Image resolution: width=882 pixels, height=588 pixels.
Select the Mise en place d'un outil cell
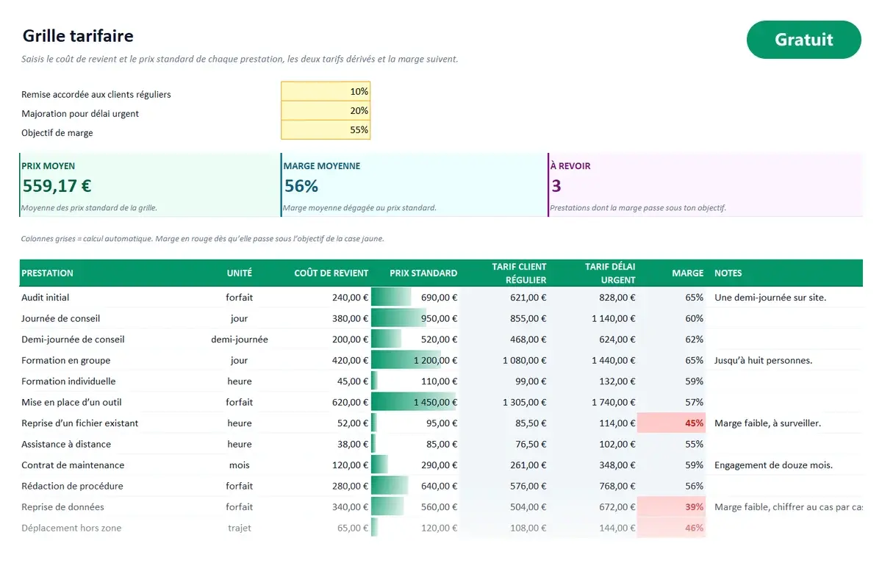71,402
